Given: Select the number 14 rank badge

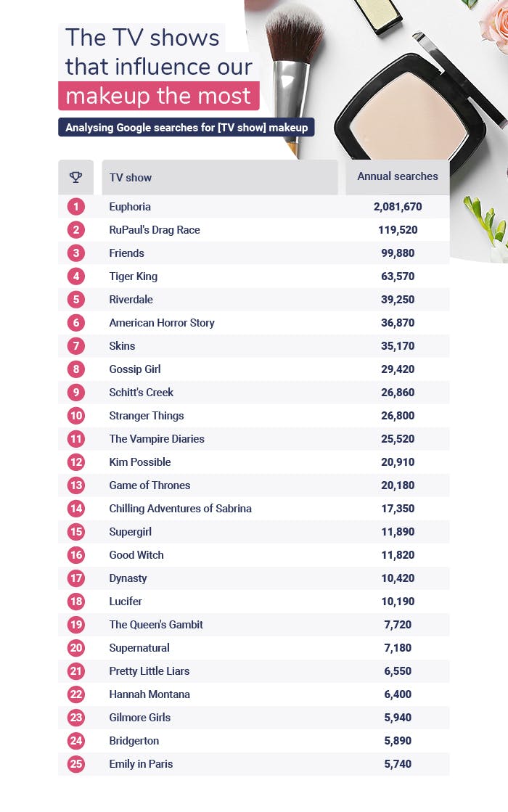Looking at the screenshot, I should 76,509.
